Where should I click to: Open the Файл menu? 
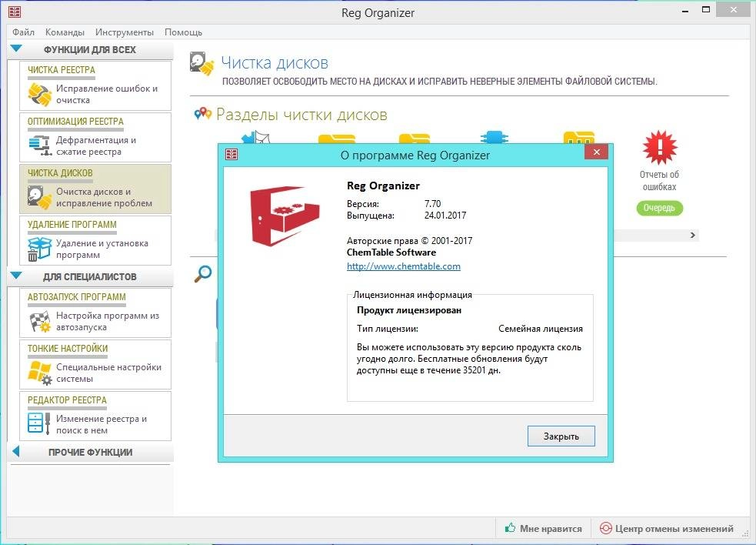pyautogui.click(x=23, y=32)
